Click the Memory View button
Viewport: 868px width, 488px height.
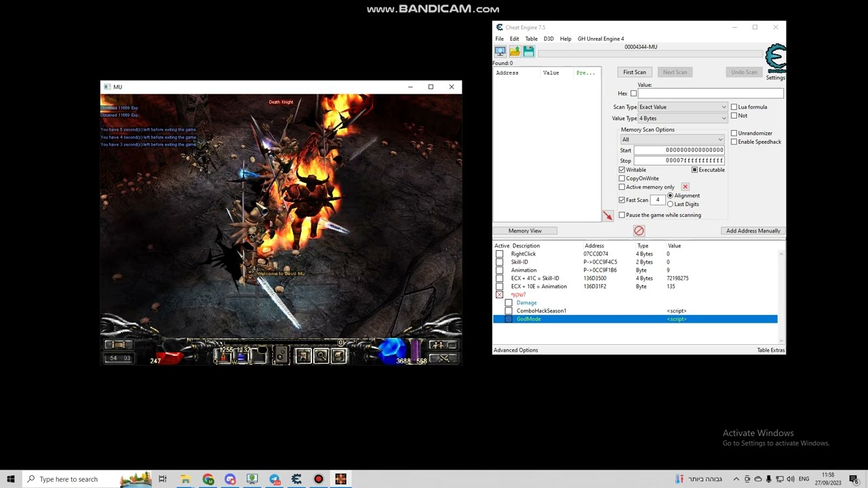(x=525, y=231)
